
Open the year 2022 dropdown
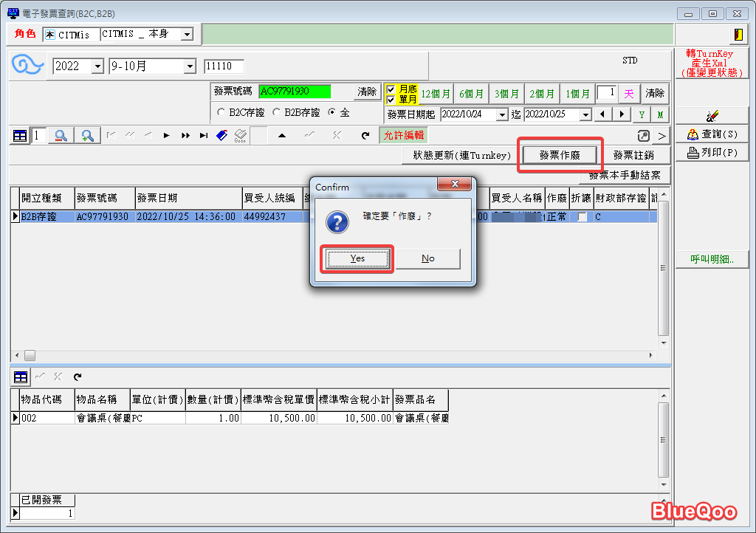tap(97, 66)
